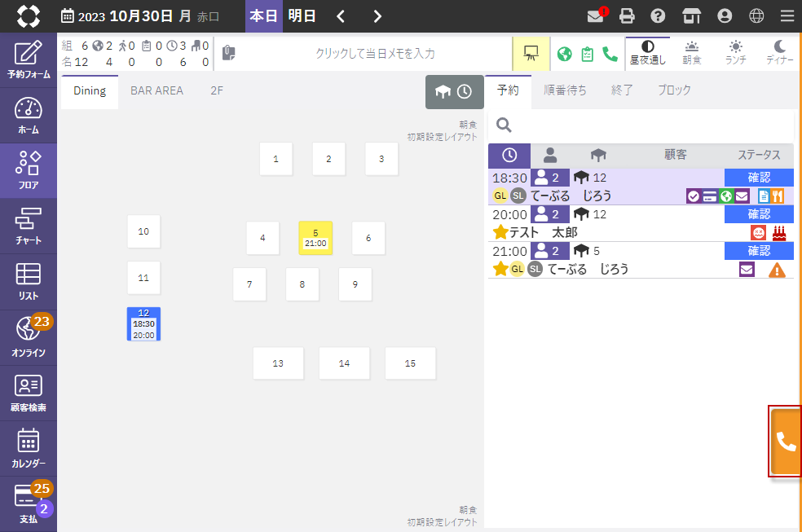This screenshot has height=532, width=802.
Task: Switch to the BAR AREA tab
Action: [156, 91]
